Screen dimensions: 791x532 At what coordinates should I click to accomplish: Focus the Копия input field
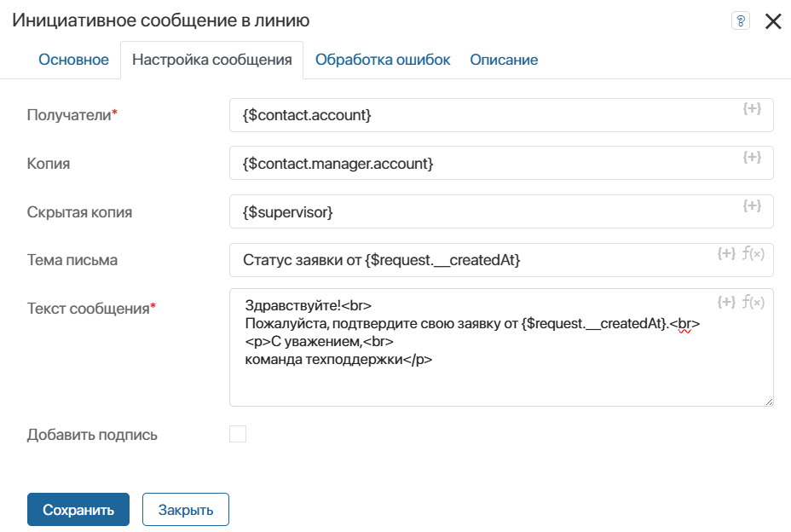pyautogui.click(x=501, y=163)
